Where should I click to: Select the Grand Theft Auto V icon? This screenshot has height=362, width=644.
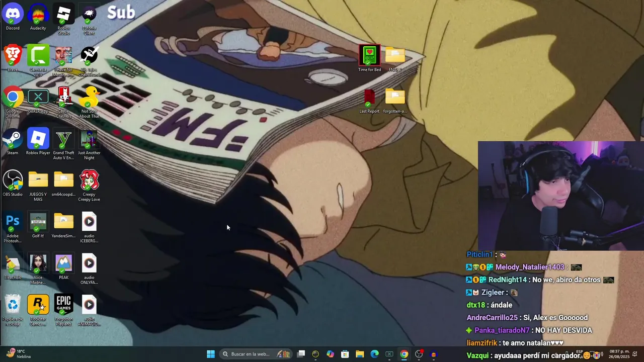(x=64, y=144)
